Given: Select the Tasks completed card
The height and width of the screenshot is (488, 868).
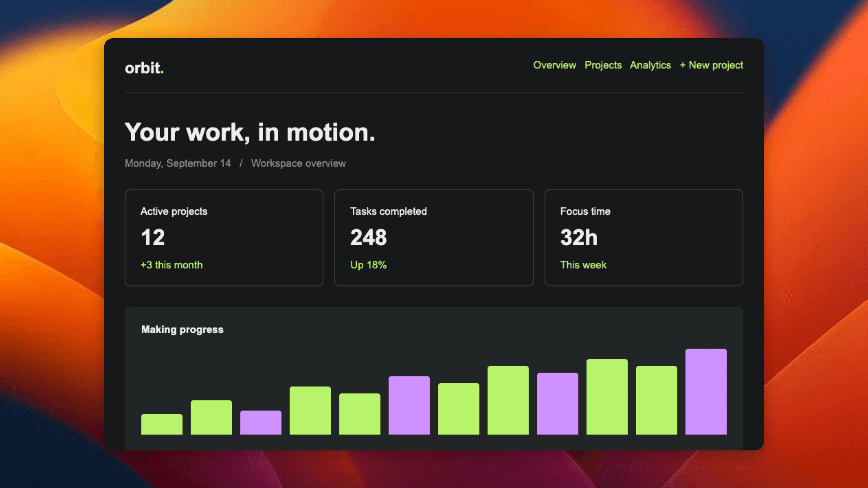Looking at the screenshot, I should [x=434, y=238].
